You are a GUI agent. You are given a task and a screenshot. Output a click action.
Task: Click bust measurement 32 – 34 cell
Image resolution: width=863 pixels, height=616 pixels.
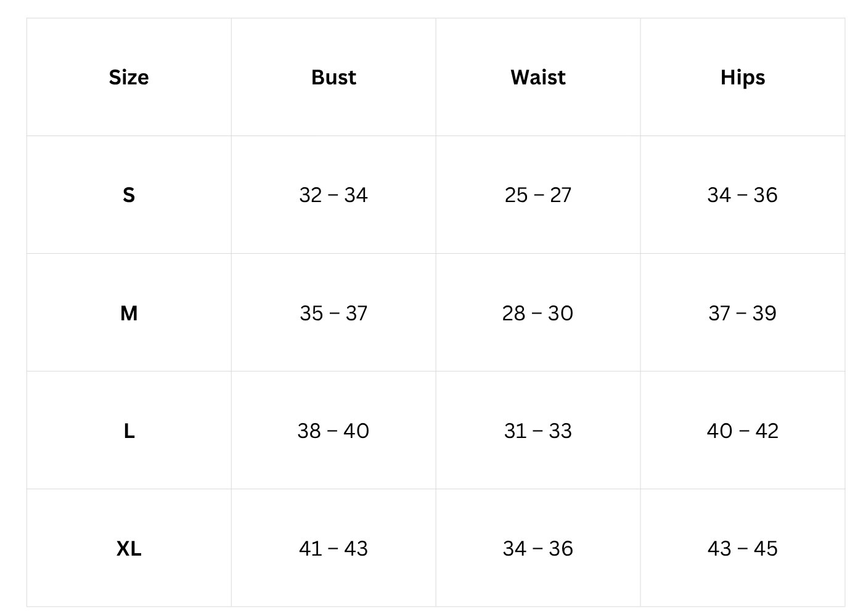click(333, 195)
